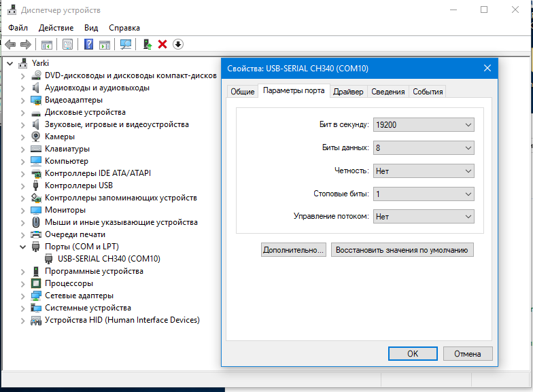Open the Управление потоком dropdown
The image size is (533, 392).
[424, 216]
